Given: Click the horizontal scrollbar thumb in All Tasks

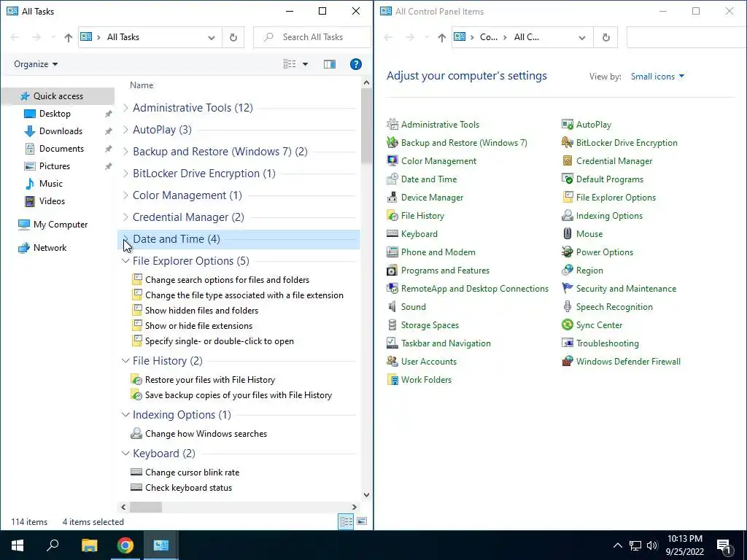Looking at the screenshot, I should [146, 507].
